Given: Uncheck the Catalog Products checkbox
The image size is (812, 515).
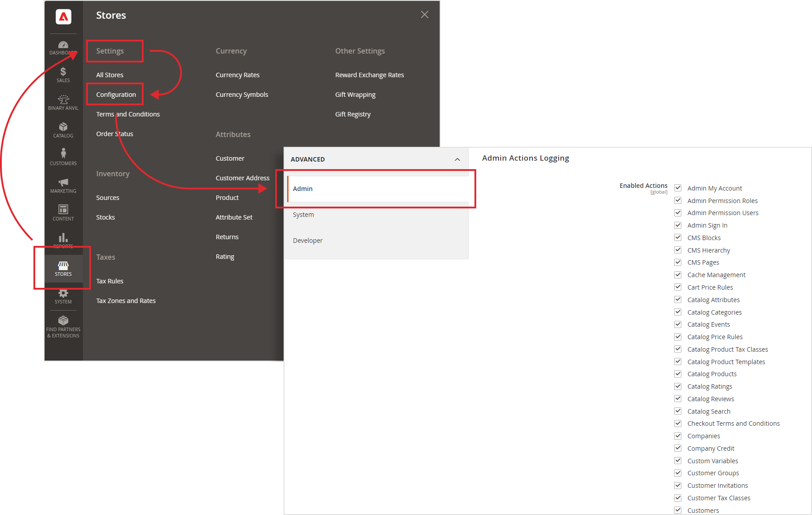Looking at the screenshot, I should [x=678, y=374].
